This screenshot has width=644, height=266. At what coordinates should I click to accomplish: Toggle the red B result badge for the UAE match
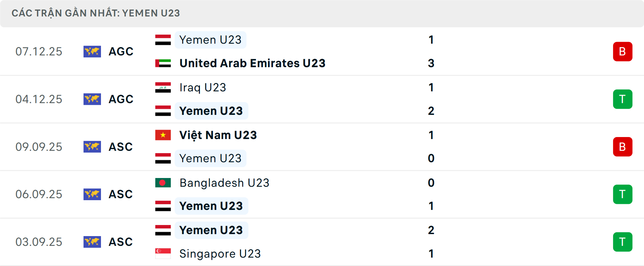623,51
